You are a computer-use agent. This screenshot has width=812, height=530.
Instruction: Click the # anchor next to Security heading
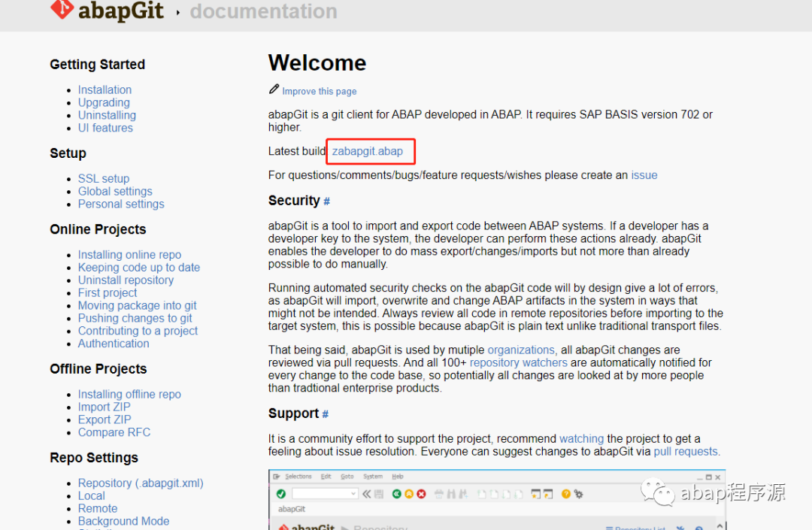(327, 201)
